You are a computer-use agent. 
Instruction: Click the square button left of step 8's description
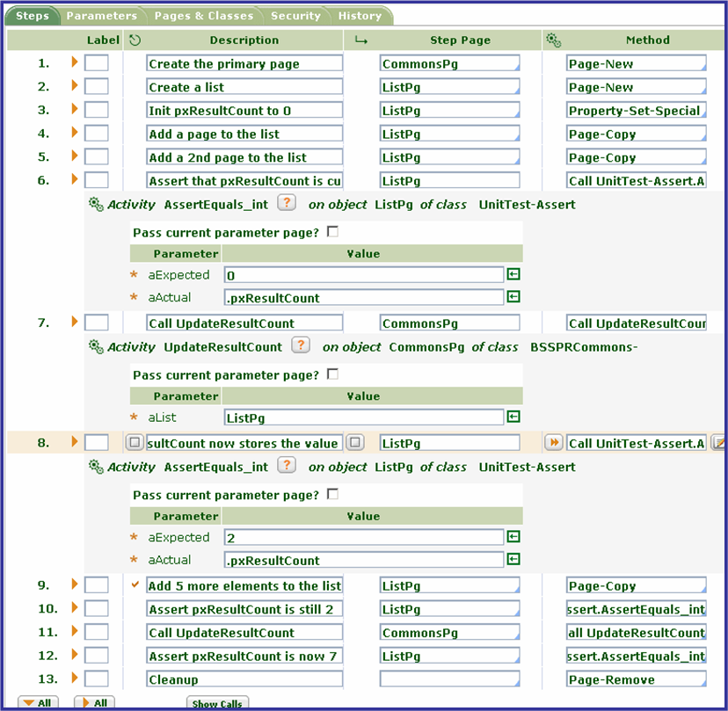tap(135, 442)
